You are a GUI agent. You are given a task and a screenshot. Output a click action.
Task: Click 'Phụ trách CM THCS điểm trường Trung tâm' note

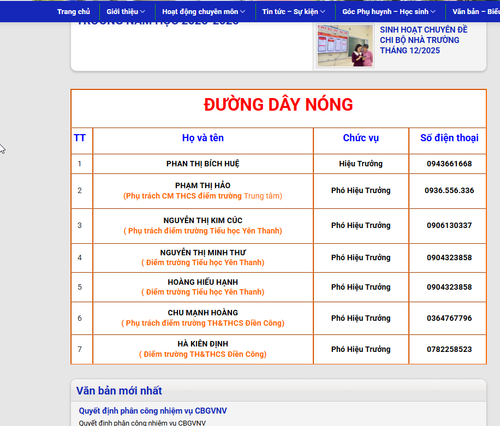click(x=203, y=196)
